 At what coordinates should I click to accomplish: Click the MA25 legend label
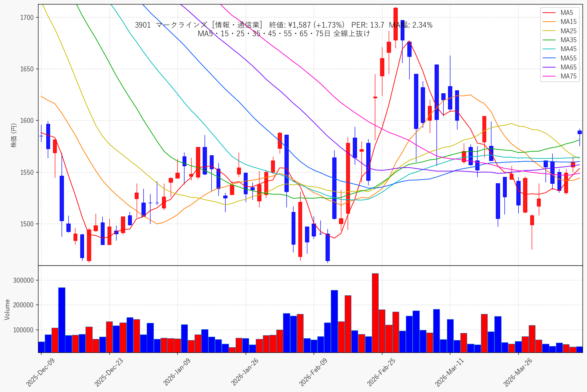568,31
